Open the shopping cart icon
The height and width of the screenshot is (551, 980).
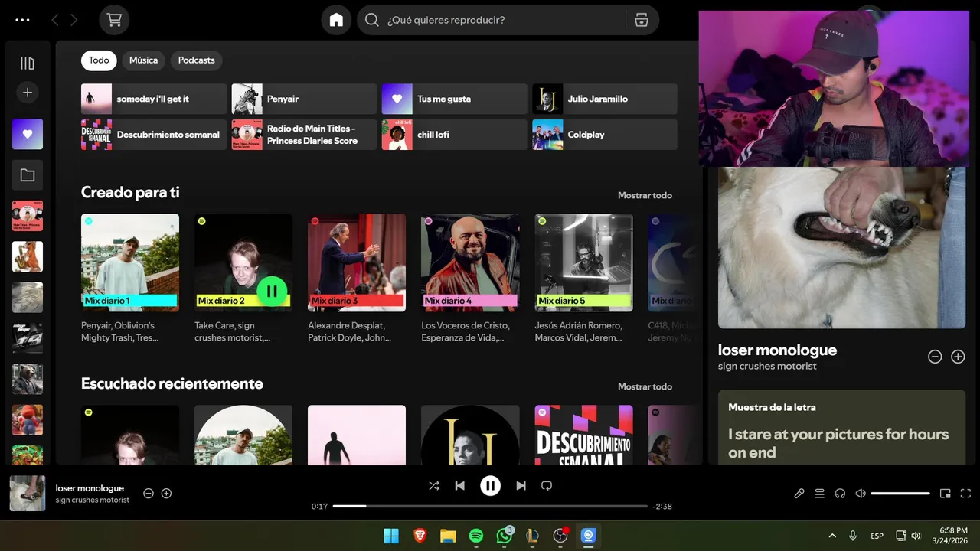click(x=114, y=20)
